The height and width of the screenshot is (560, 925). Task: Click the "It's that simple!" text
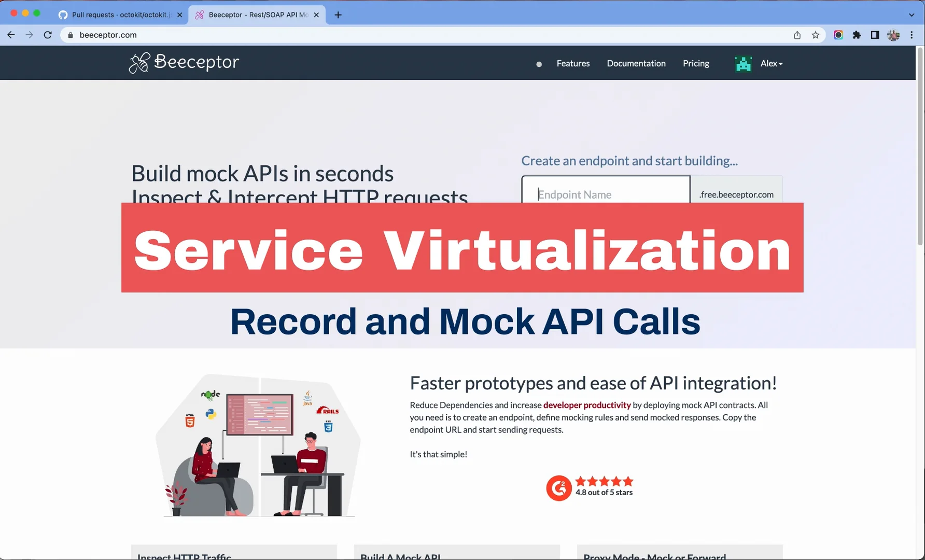pyautogui.click(x=439, y=454)
